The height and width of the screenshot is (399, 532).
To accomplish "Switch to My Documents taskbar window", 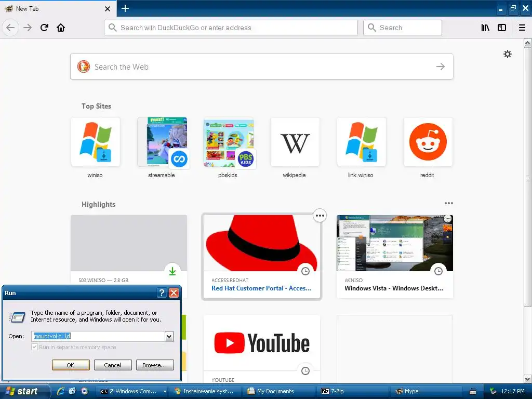I will click(x=278, y=391).
